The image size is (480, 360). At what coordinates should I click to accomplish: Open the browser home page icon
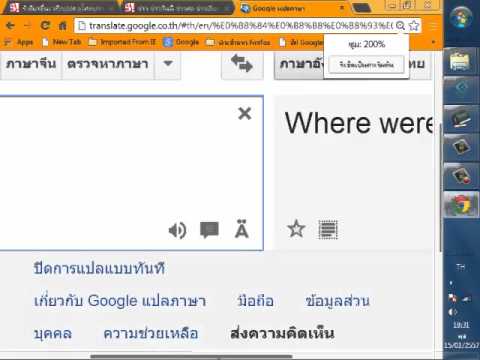pyautogui.click(x=63, y=26)
